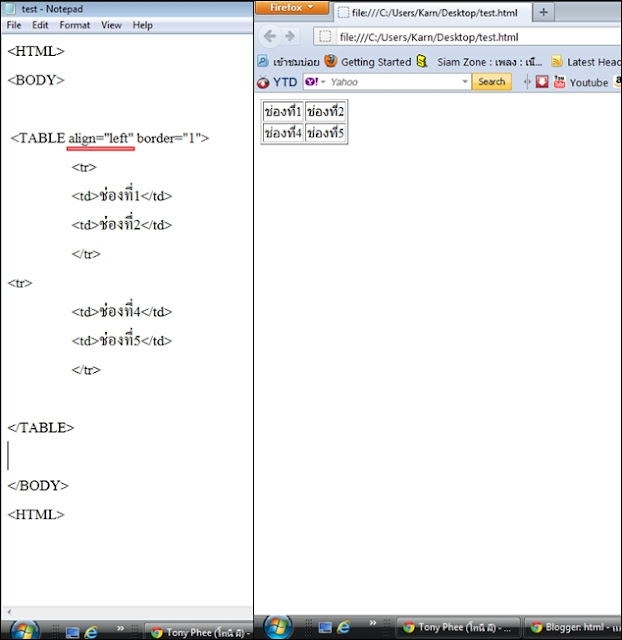Go forward with Firefox forward arrow
The height and width of the screenshot is (640, 622).
coord(290,36)
